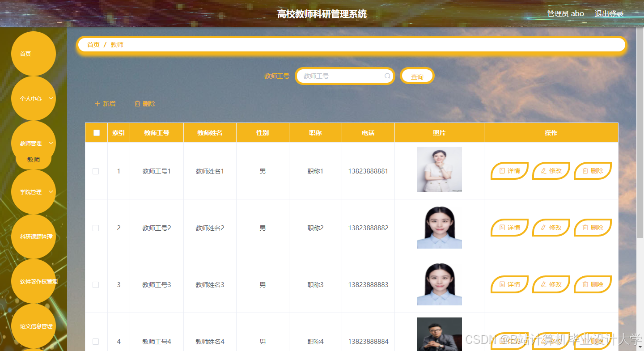Open 软件著作权管理 in the sidebar

[x=34, y=282]
